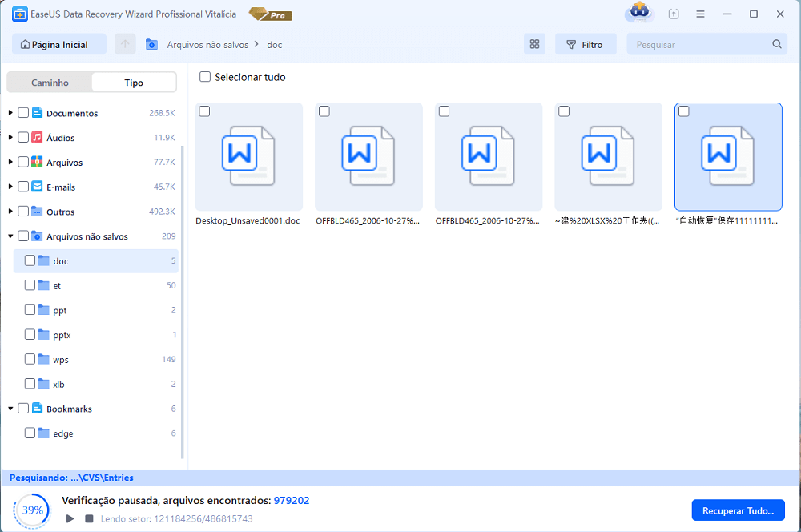Click the Áudios music icon
This screenshot has width=801, height=532.
pos(38,137)
